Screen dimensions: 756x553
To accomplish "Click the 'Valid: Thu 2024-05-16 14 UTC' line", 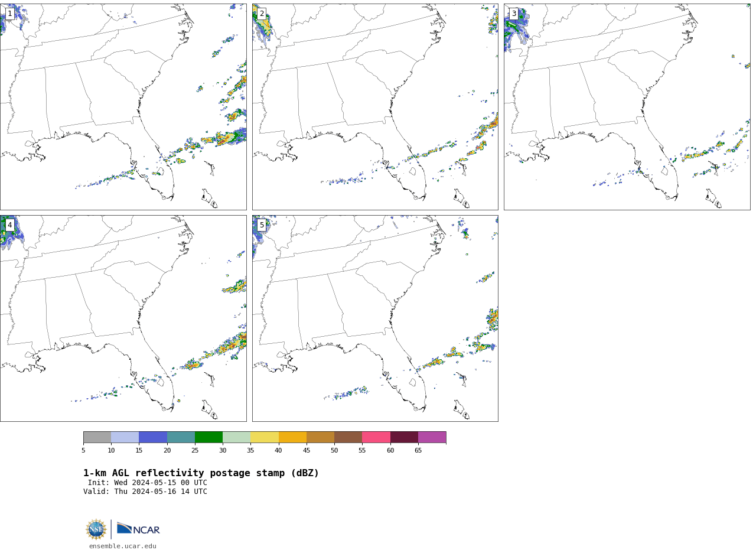I will click(145, 492).
